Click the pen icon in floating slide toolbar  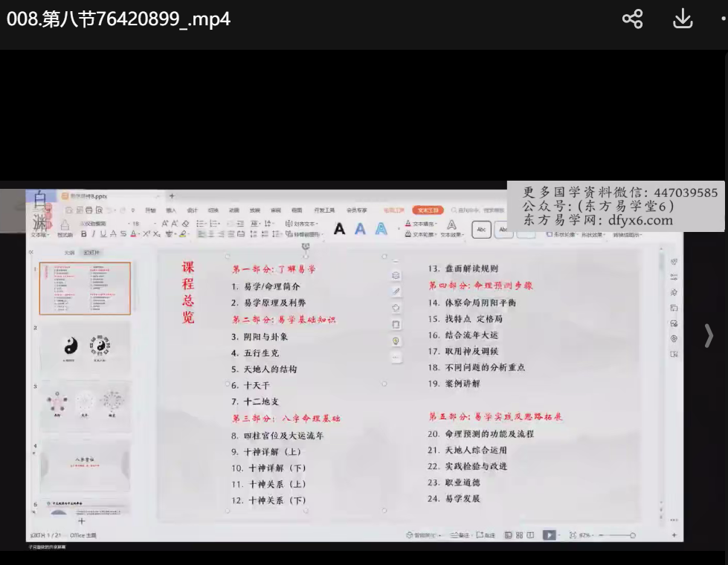(396, 291)
